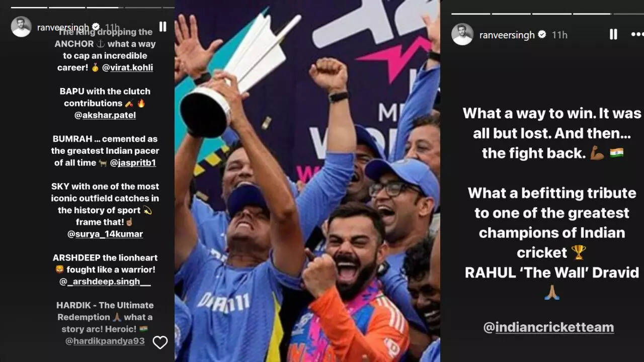Image resolution: width=644 pixels, height=362 pixels.
Task: Open the @hardikpandya93 mention
Action: click(105, 341)
